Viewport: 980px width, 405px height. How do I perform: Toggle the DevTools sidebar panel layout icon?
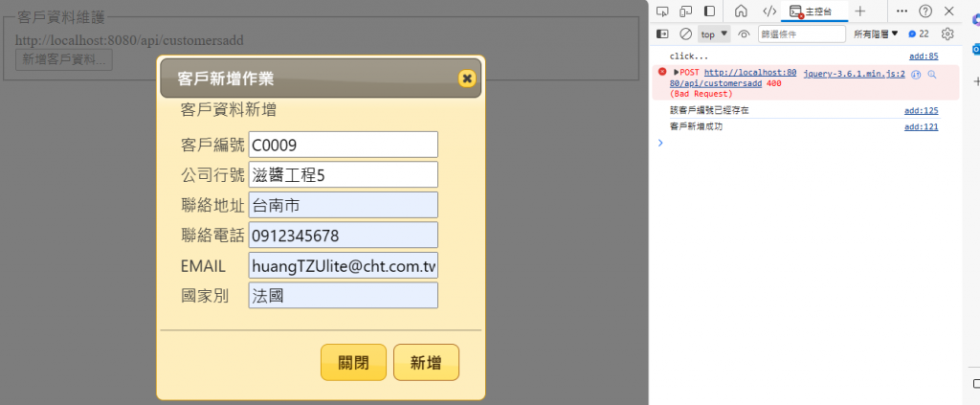click(x=709, y=11)
